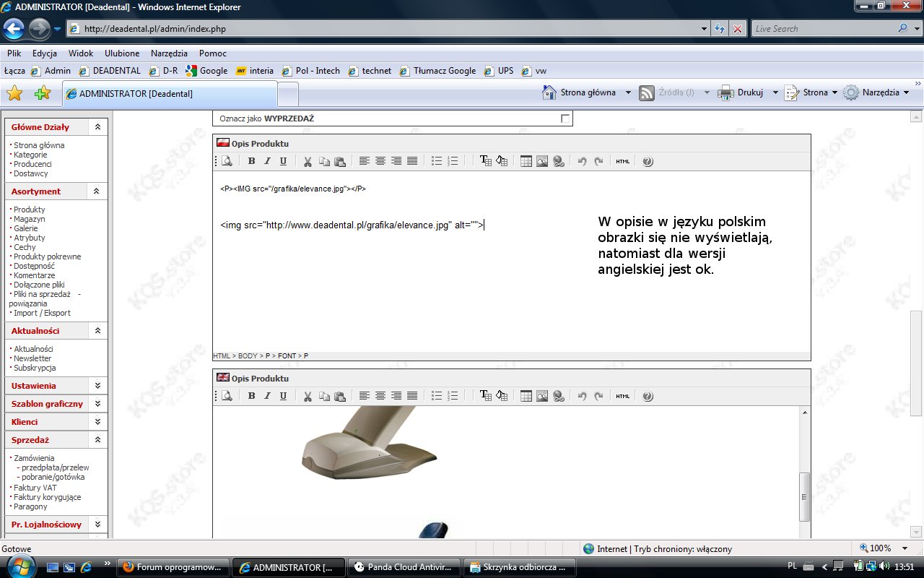Open the Ulubione menu
This screenshot has height=578, width=924.
122,53
